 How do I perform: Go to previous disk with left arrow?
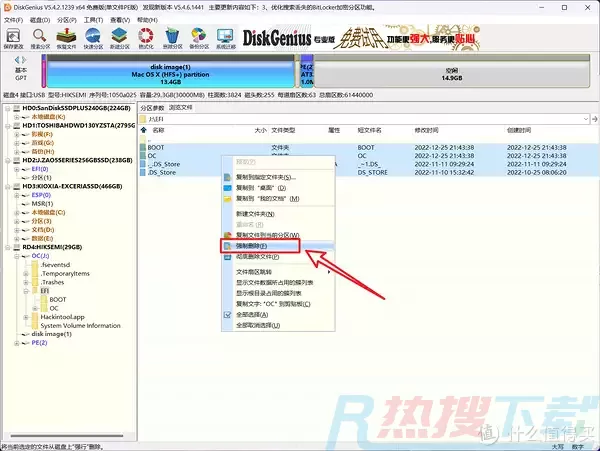(x=17, y=60)
